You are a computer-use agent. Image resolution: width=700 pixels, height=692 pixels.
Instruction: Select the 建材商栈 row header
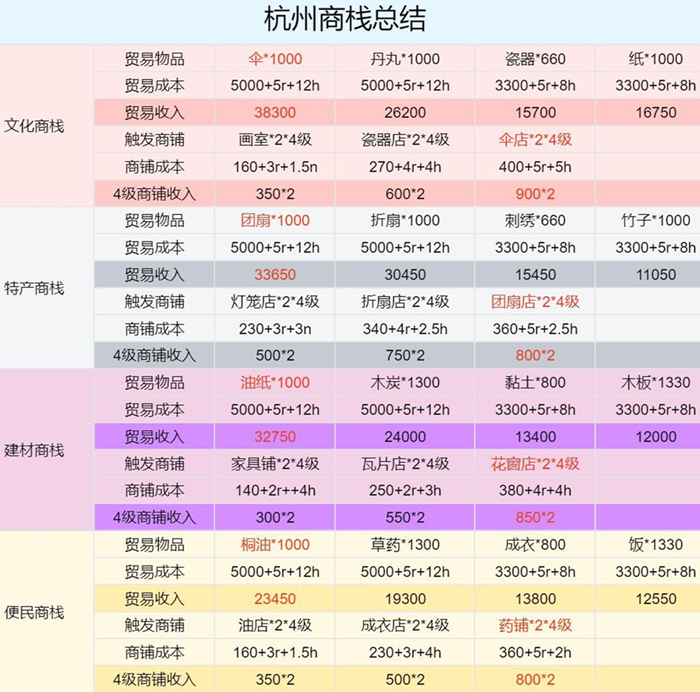pyautogui.click(x=33, y=451)
